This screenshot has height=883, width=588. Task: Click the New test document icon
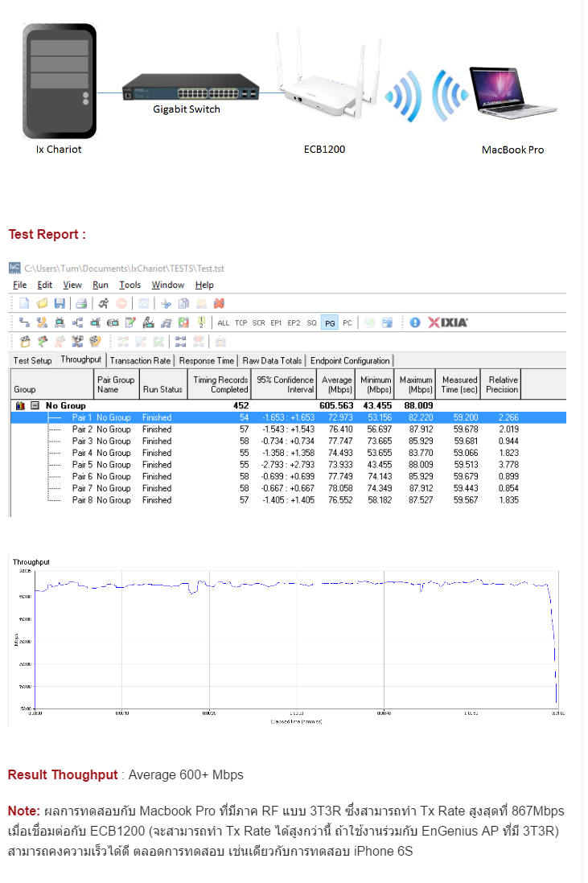(24, 303)
